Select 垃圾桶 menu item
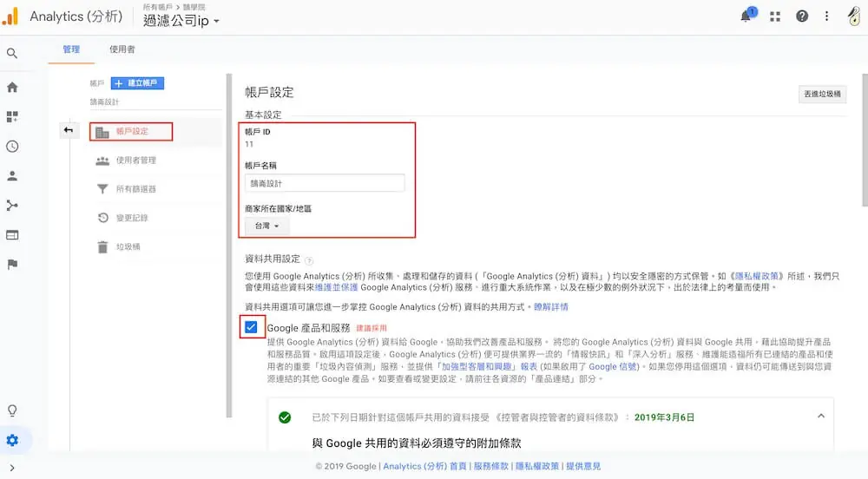Image resolution: width=868 pixels, height=479 pixels. 128,246
